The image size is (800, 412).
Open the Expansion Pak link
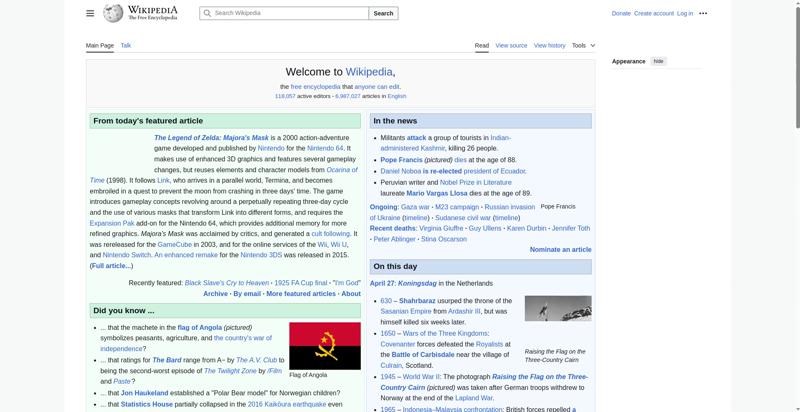tap(110, 223)
